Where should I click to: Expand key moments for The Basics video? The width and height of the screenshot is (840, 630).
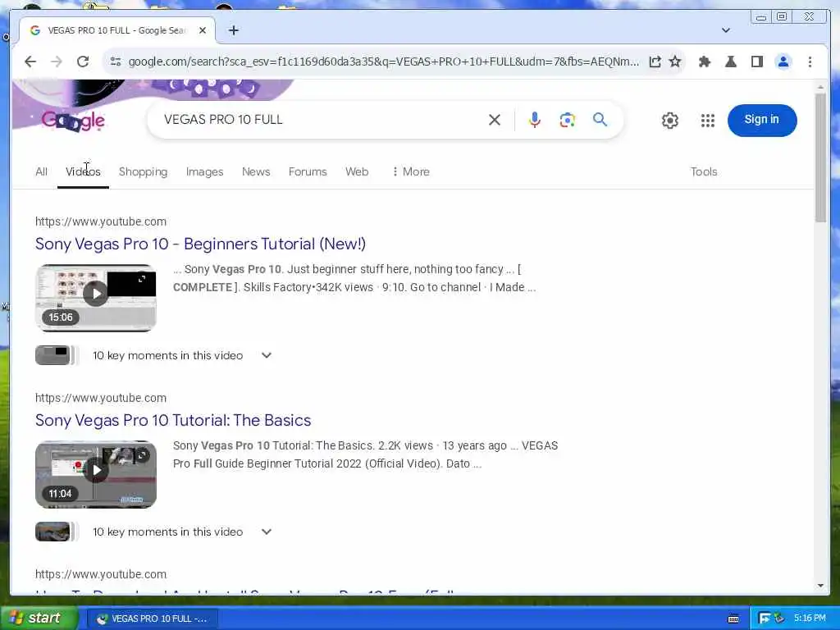(267, 532)
